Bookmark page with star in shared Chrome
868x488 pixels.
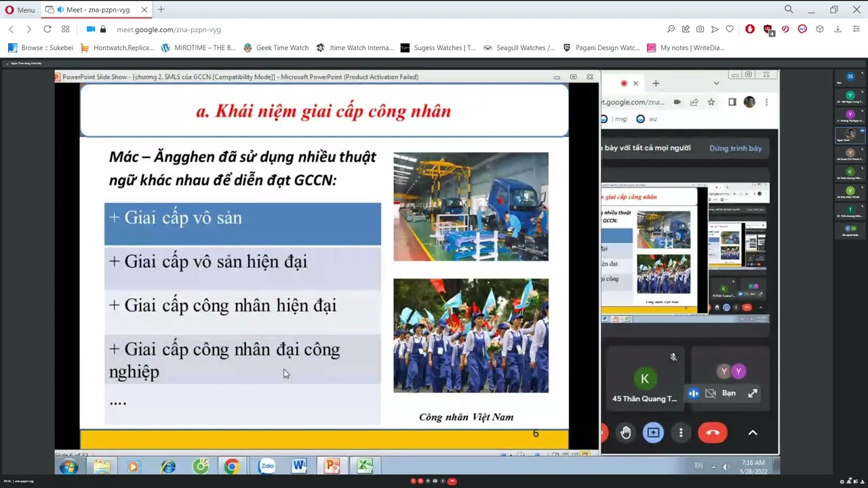click(x=711, y=102)
